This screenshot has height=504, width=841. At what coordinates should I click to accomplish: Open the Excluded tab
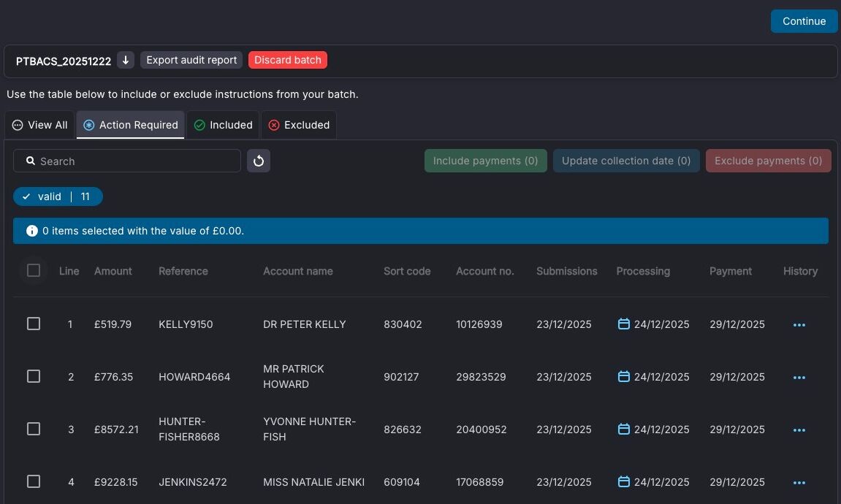point(300,125)
